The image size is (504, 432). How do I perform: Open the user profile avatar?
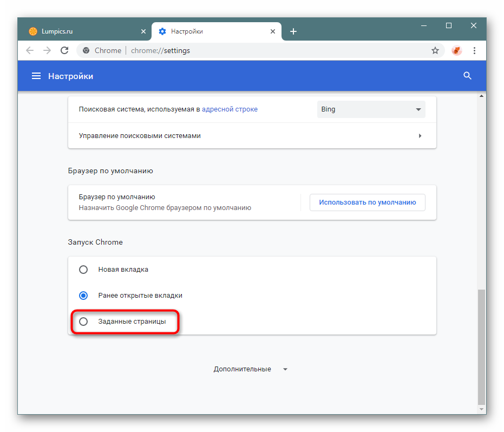click(456, 50)
